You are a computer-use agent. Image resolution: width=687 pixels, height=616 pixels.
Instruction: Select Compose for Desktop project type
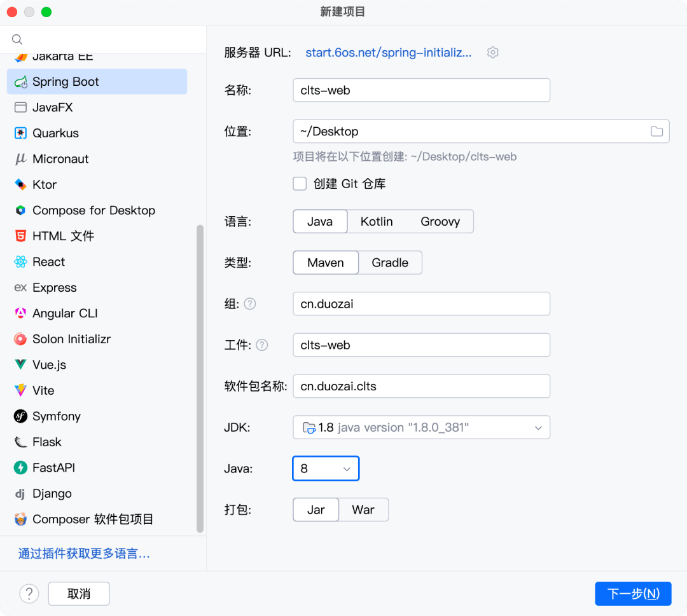pos(97,210)
